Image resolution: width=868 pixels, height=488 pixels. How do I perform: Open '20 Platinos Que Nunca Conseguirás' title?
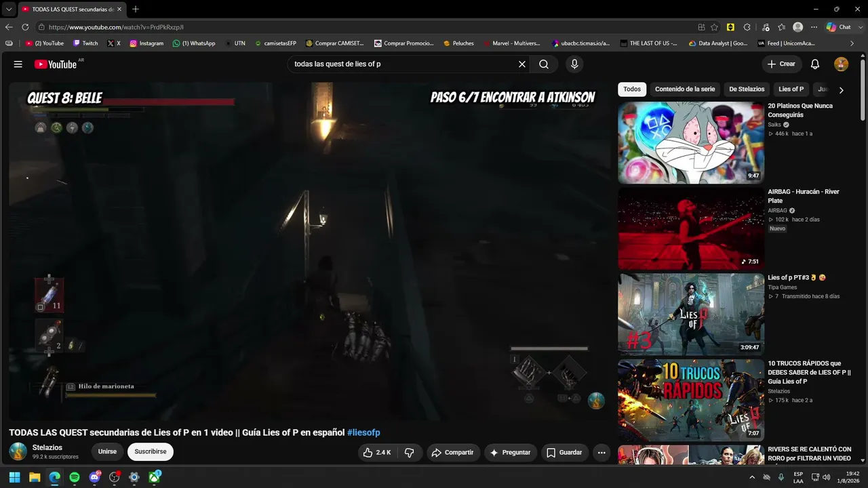pyautogui.click(x=800, y=110)
